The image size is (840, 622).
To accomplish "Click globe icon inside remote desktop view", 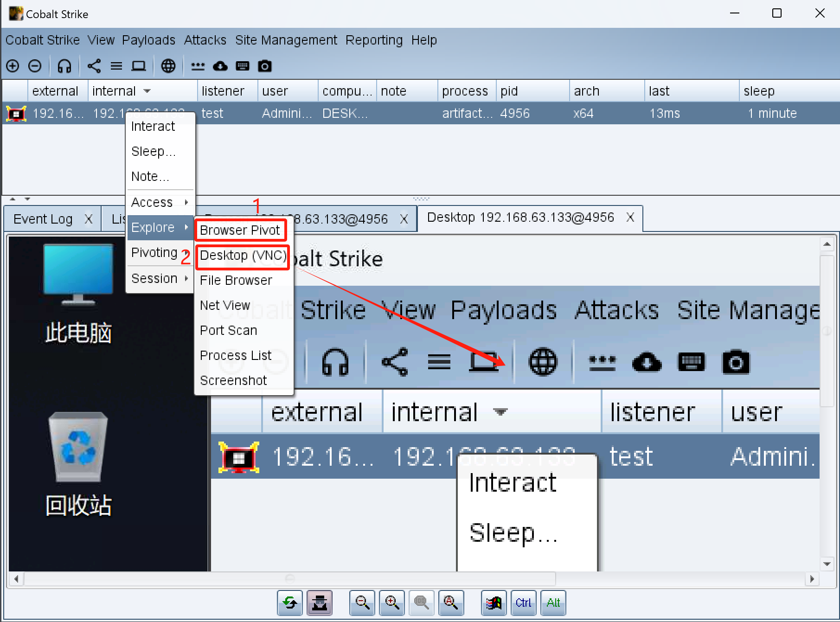I will [x=543, y=362].
